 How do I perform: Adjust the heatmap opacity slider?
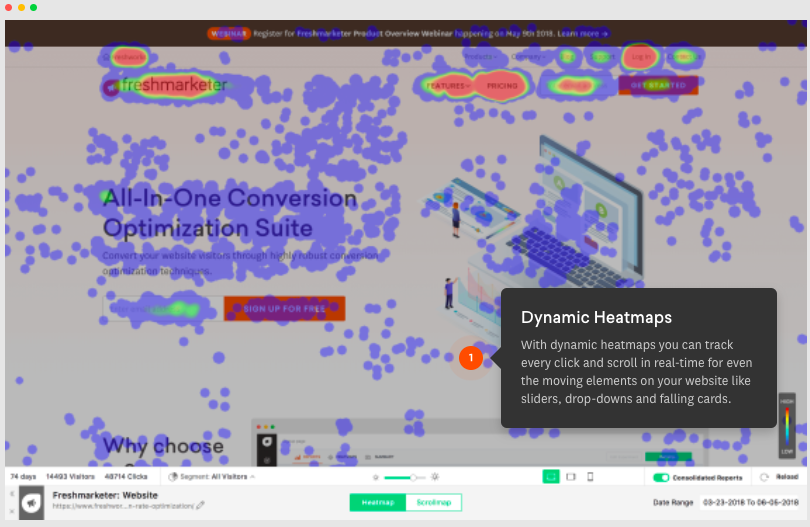point(405,477)
